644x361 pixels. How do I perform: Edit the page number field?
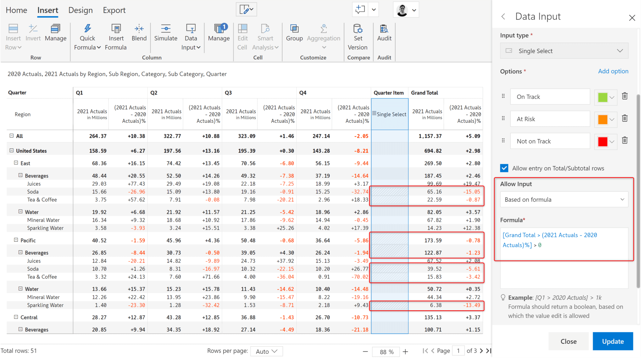click(x=458, y=351)
